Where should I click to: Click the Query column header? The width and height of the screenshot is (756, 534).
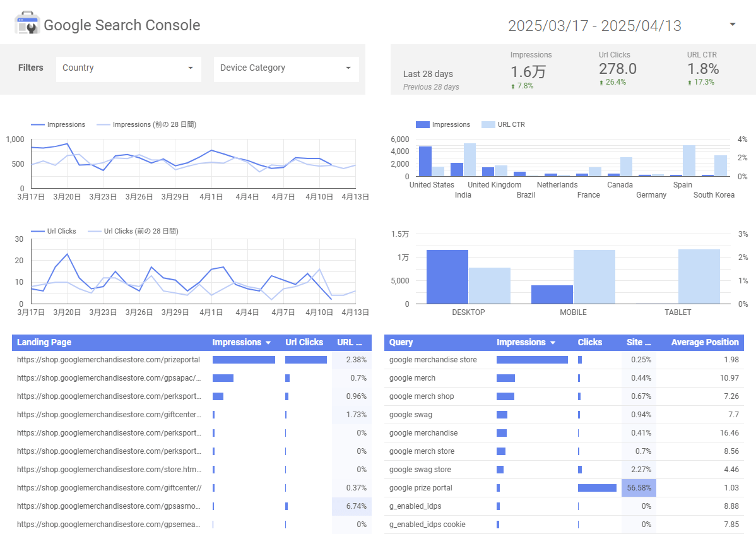[401, 343]
